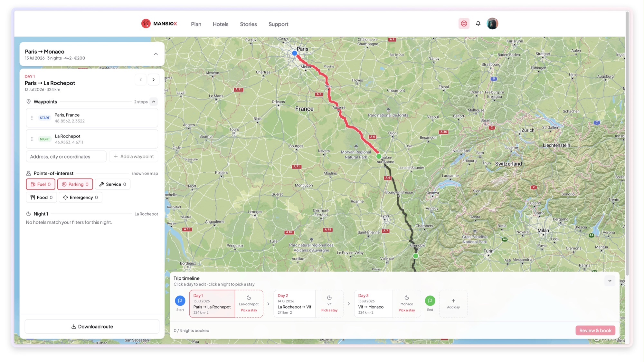Toggle Service points-of-interest filter
This screenshot has width=644, height=362.
(112, 184)
